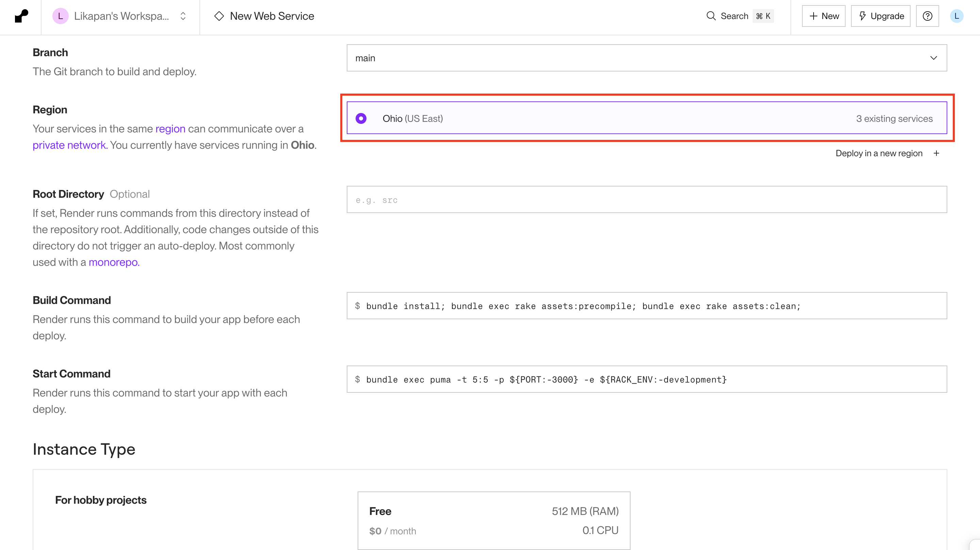Click the plus icon for Deploy in a new region
Viewport: 980px width, 550px height.
936,153
